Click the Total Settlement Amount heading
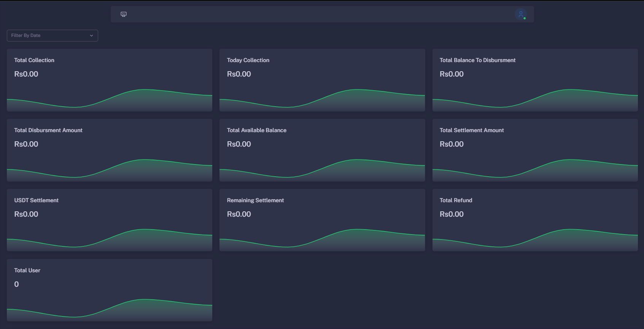The width and height of the screenshot is (644, 329). coord(472,130)
